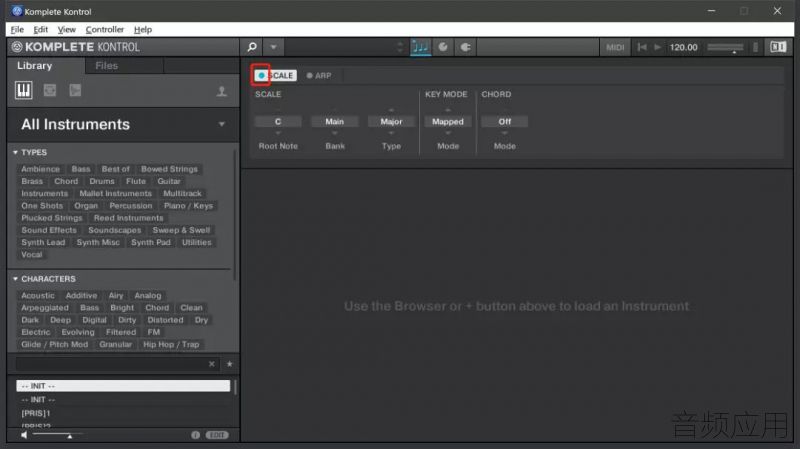Image resolution: width=800 pixels, height=449 pixels.
Task: Open the File menu
Action: [x=17, y=30]
